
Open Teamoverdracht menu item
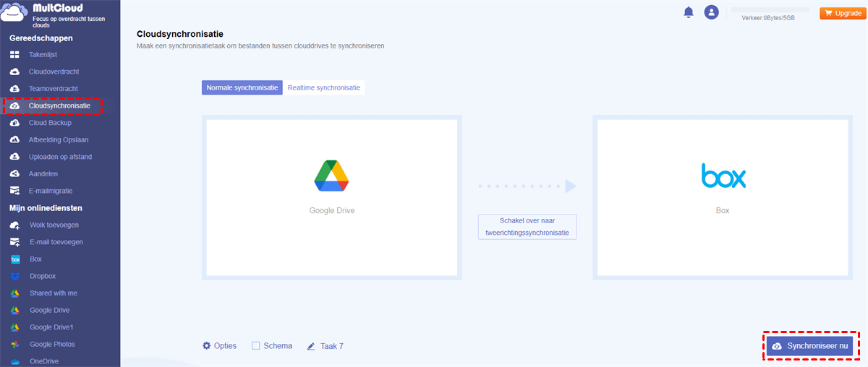coord(54,89)
